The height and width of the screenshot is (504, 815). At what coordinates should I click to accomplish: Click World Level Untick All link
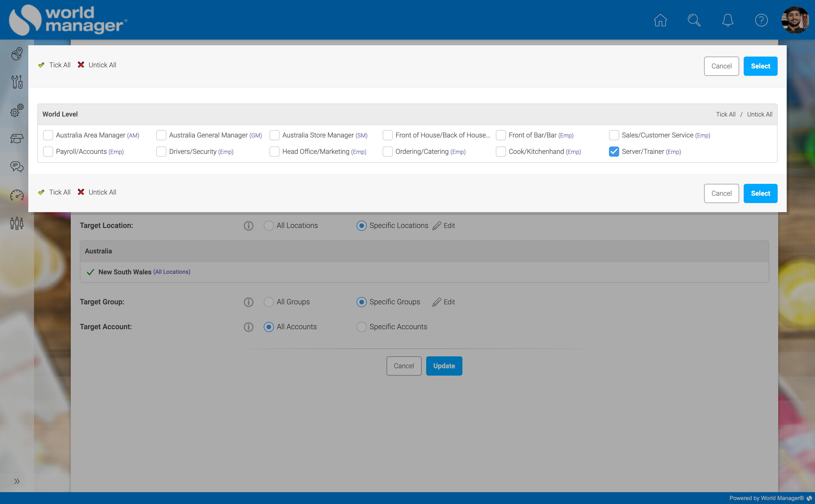tap(759, 114)
